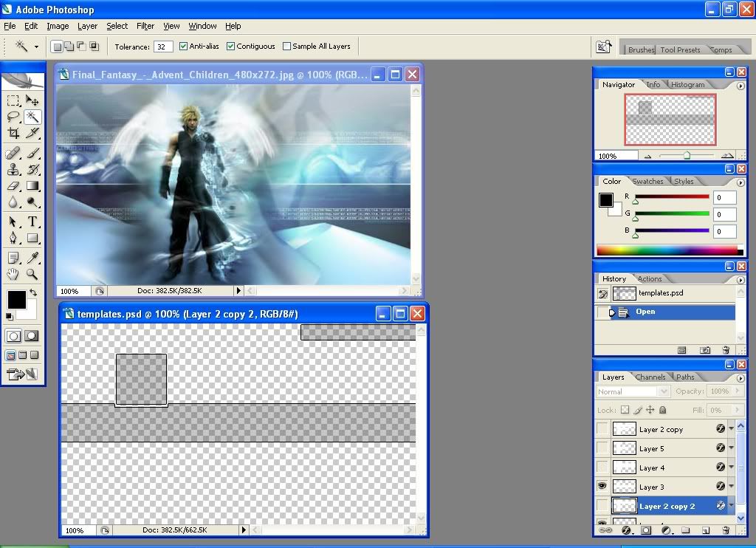Image resolution: width=756 pixels, height=548 pixels.
Task: Open the Select menu
Action: tap(117, 26)
